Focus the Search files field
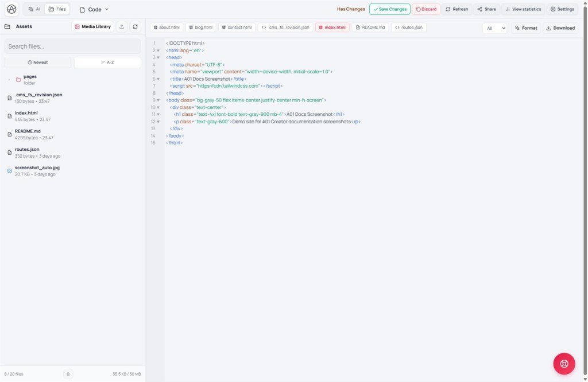Screen dimensions: 588x382 (73, 46)
